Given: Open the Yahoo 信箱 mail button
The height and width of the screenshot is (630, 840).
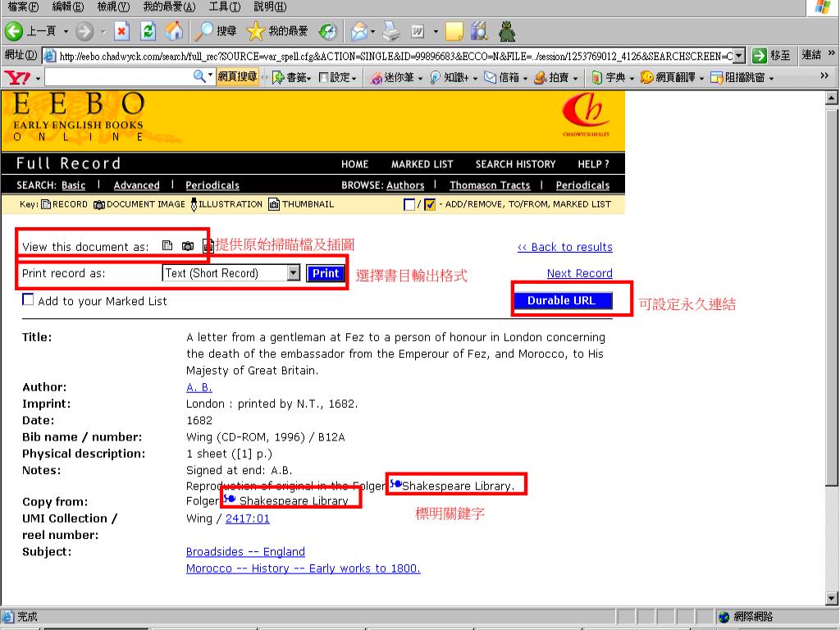Looking at the screenshot, I should click(x=502, y=78).
